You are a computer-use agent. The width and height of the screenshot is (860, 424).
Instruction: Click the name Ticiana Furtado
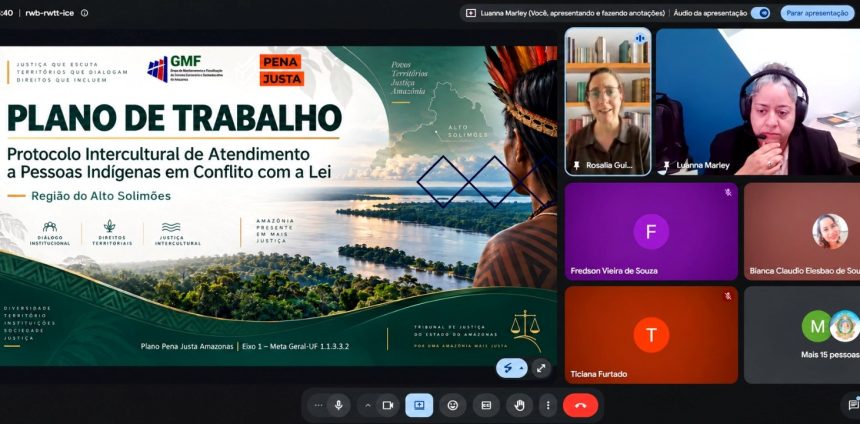(x=598, y=374)
